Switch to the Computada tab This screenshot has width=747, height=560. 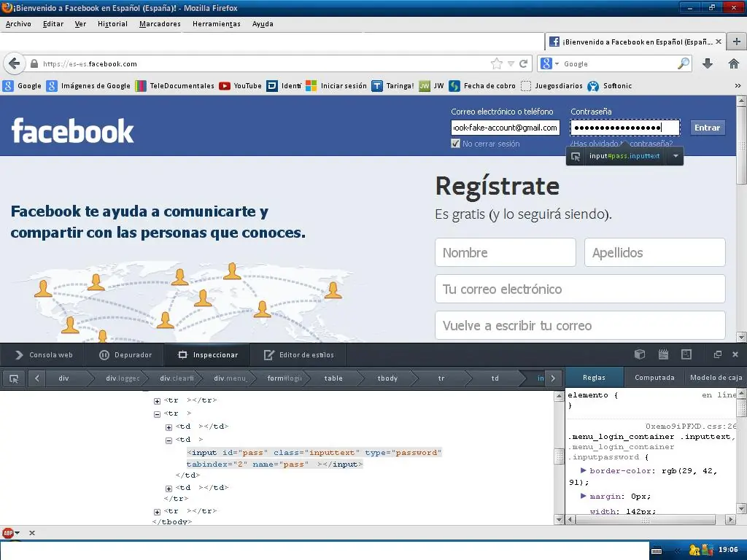tap(654, 378)
